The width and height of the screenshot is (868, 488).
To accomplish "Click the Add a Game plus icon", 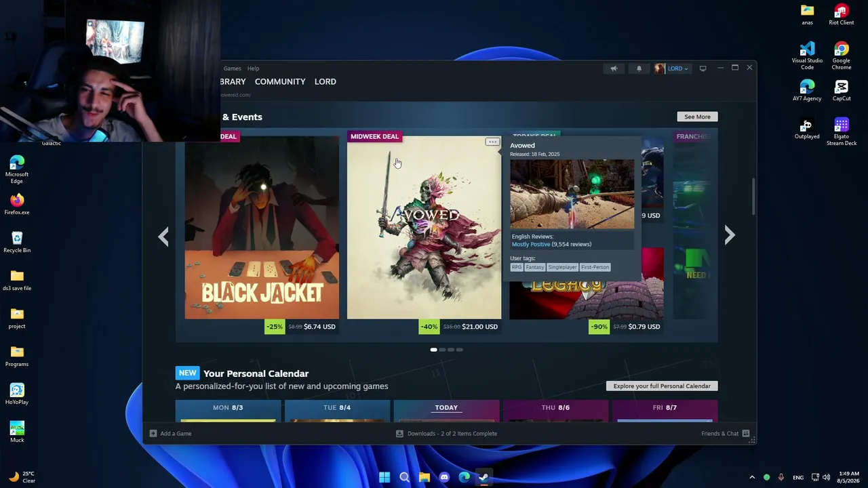I will point(153,434).
